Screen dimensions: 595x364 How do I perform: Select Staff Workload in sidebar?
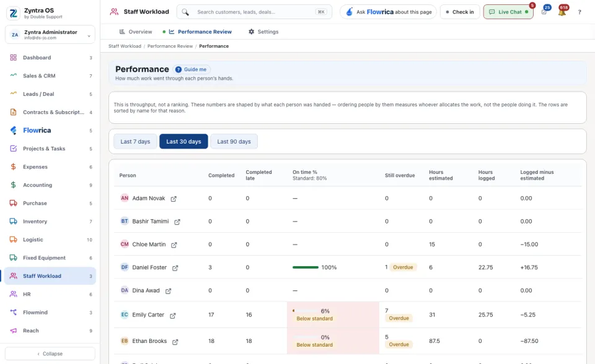click(x=50, y=276)
